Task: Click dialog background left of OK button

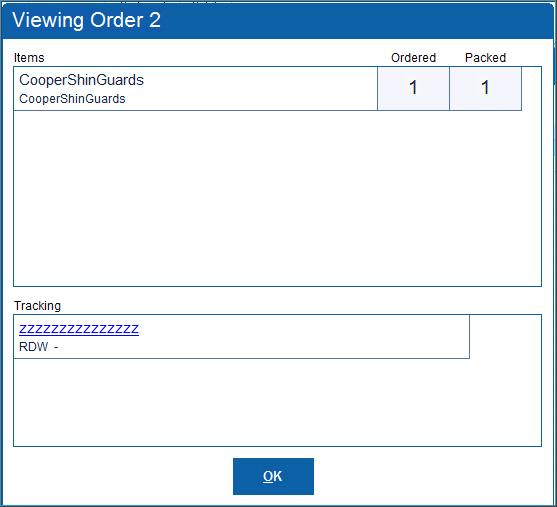Action: (x=117, y=476)
